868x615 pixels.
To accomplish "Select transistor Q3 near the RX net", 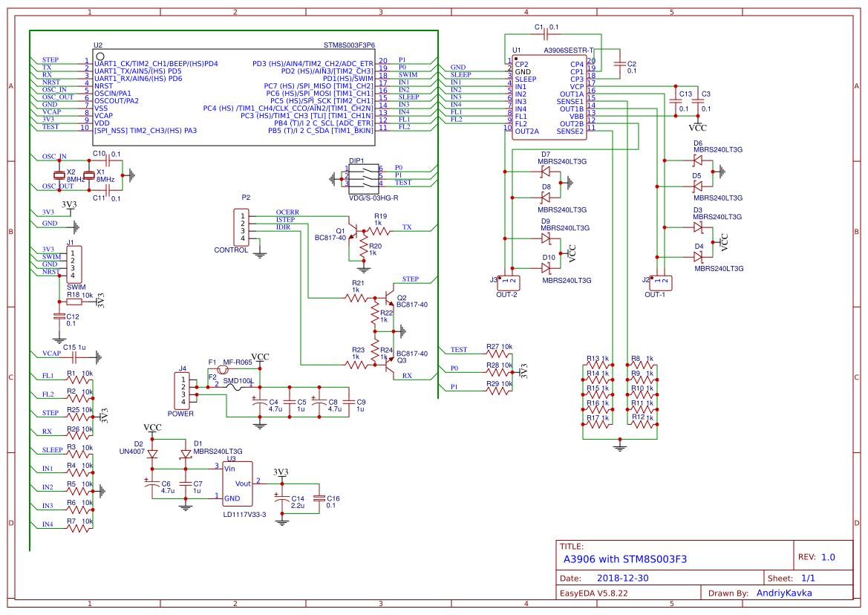I will pos(390,362).
